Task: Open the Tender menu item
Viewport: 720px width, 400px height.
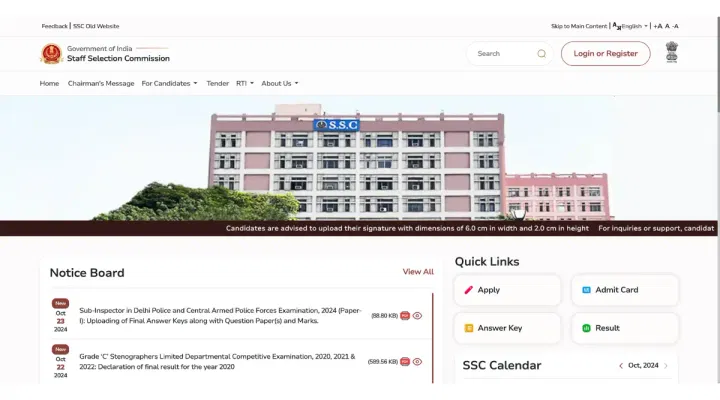Action: 218,83
